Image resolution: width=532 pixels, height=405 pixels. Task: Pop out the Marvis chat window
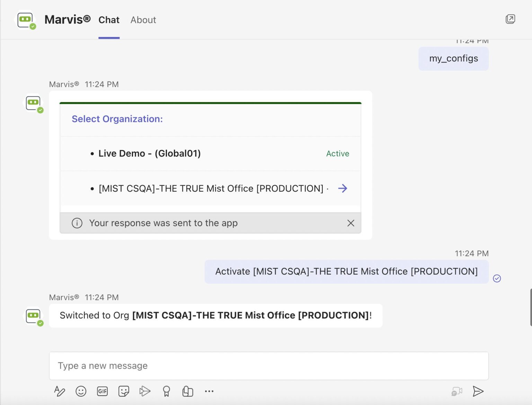[510, 19]
